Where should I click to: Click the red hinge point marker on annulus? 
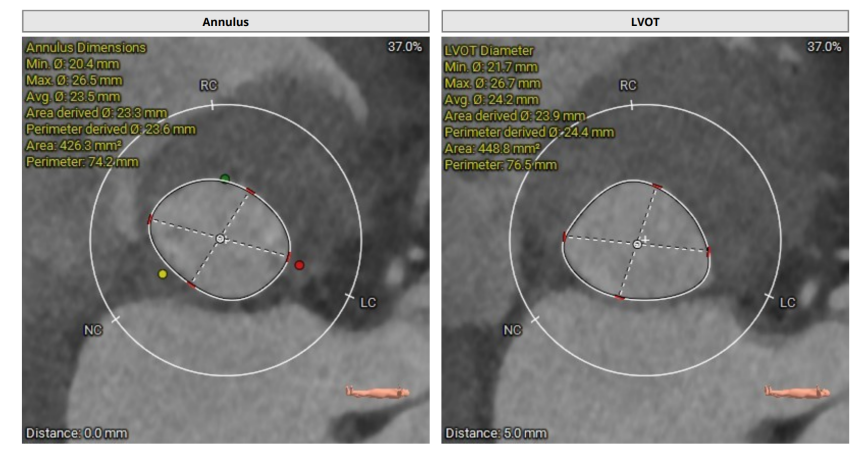pos(299,265)
